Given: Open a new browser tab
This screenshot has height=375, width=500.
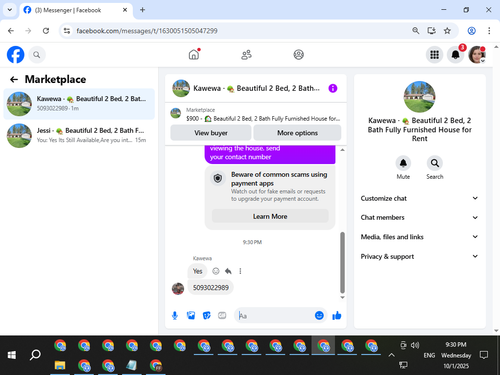Looking at the screenshot, I should click(142, 10).
